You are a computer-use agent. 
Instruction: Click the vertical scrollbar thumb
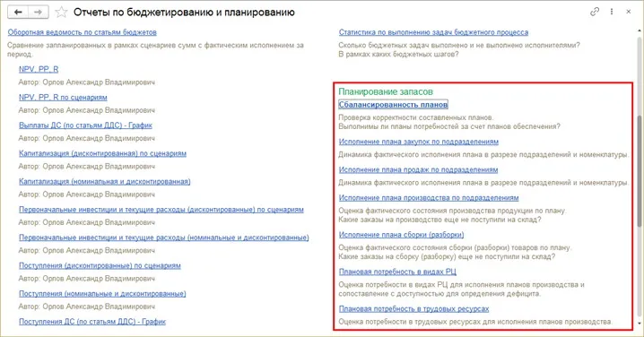(640, 170)
